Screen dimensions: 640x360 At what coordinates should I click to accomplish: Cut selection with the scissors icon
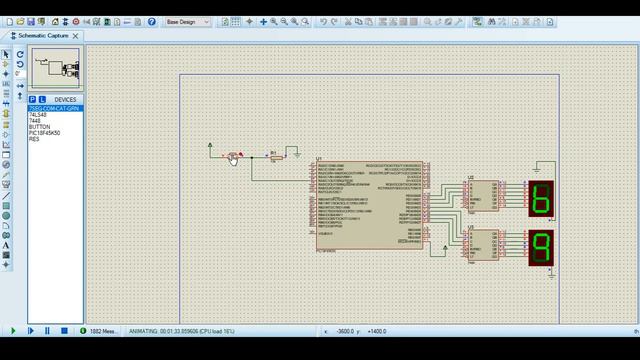coord(348,22)
